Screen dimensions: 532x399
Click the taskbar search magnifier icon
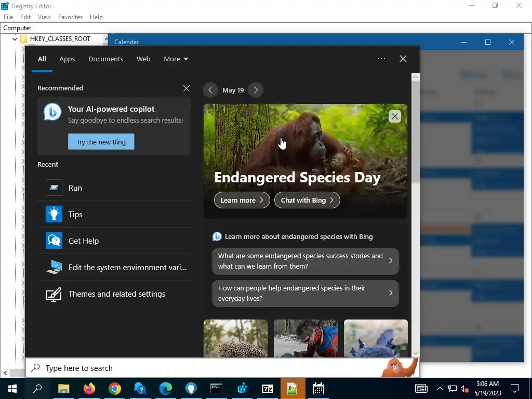click(37, 389)
